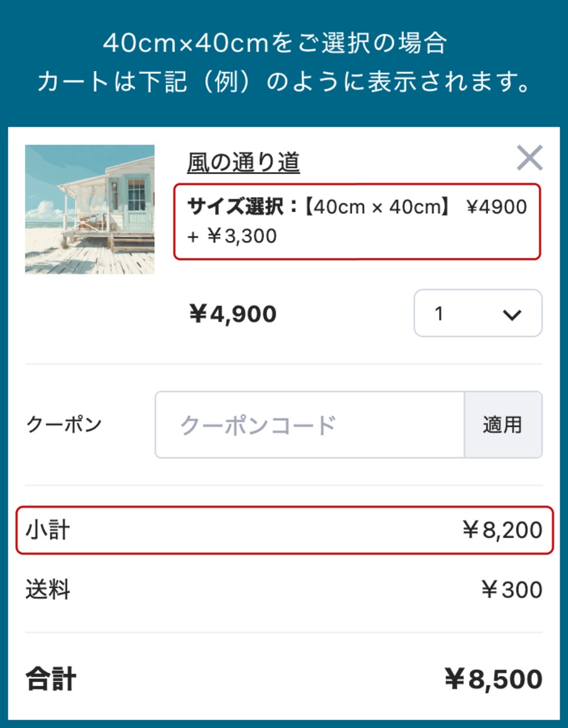The height and width of the screenshot is (728, 568).
Task: Click the + ¥3,300 additional charge text
Action: pyautogui.click(x=232, y=236)
